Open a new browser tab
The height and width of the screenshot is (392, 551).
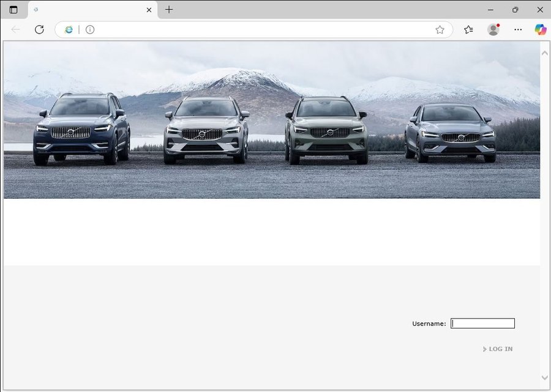pos(168,10)
